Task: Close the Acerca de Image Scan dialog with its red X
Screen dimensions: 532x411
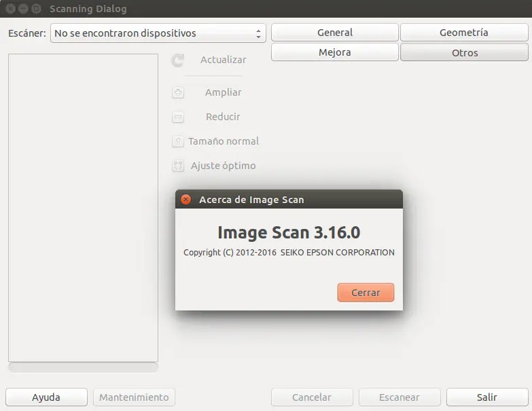Action: point(185,200)
